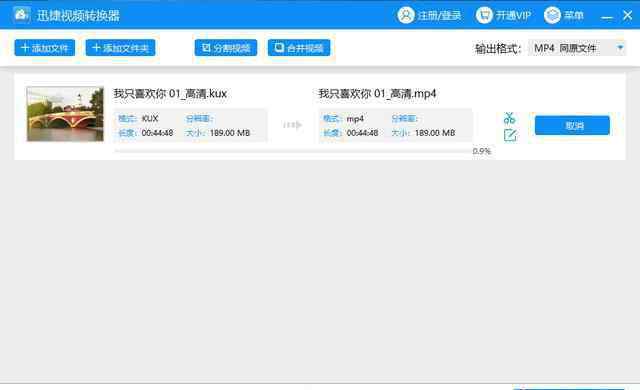Minimize the converter window

(x=607, y=16)
